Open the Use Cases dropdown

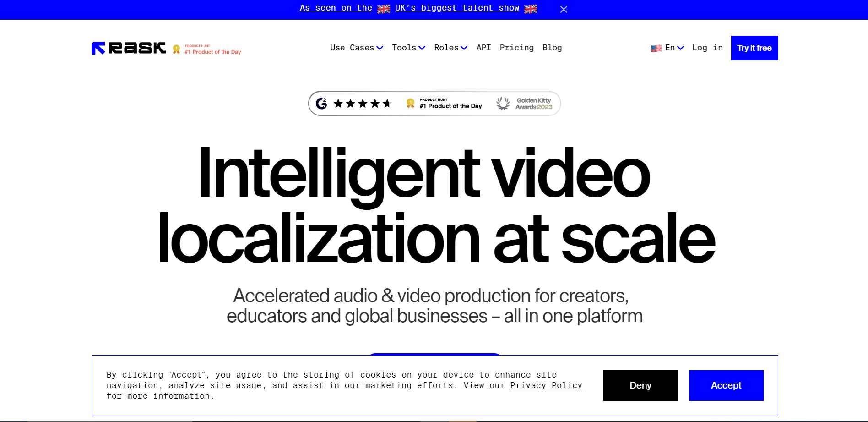[x=356, y=48]
